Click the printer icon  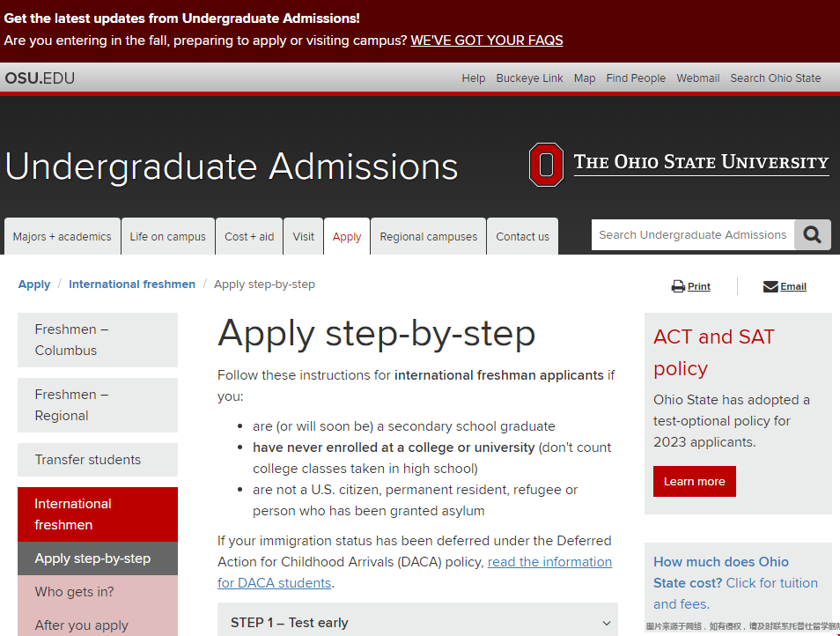click(x=678, y=286)
